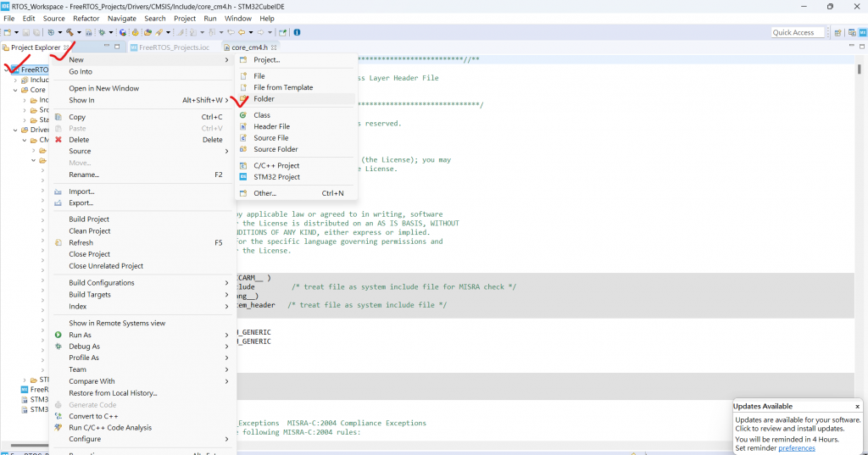Click the Source Folder icon in submenu

[243, 149]
